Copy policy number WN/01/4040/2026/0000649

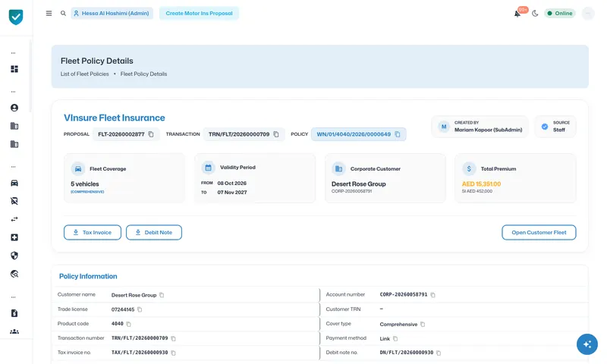(x=398, y=134)
